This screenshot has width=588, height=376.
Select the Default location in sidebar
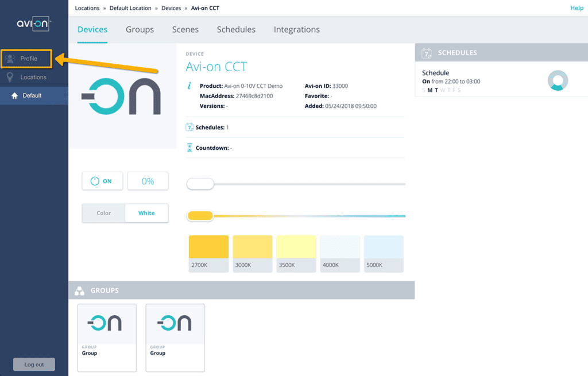coord(32,95)
